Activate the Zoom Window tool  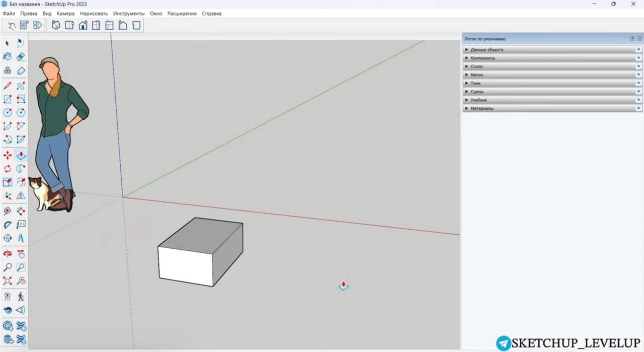(x=21, y=267)
